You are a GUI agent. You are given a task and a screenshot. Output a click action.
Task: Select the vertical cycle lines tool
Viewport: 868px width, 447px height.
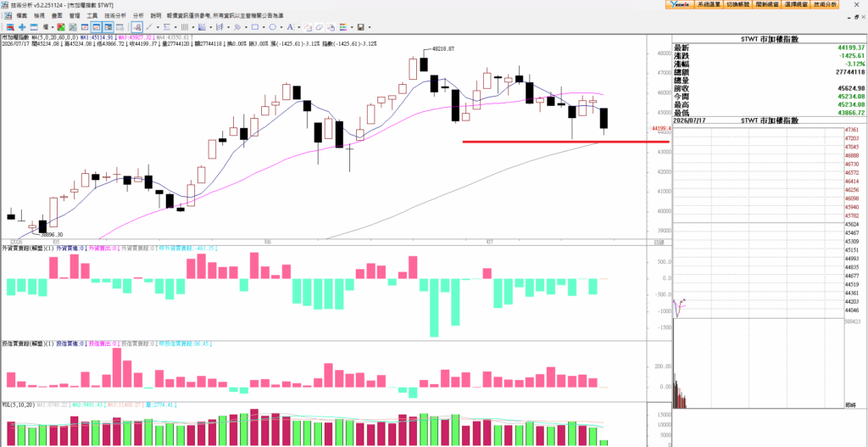[x=185, y=27]
